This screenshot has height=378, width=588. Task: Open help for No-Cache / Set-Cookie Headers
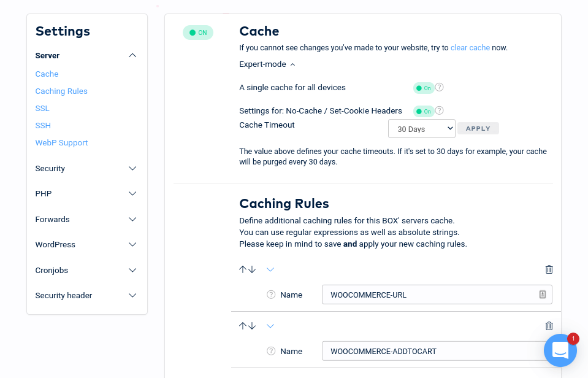[x=440, y=110]
